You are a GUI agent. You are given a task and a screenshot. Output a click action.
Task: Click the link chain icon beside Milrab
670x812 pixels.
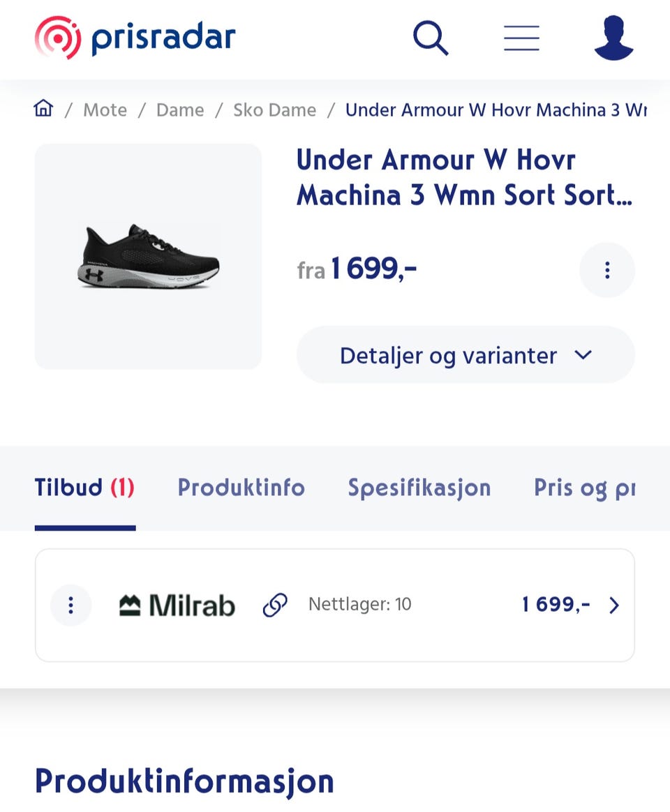click(275, 605)
